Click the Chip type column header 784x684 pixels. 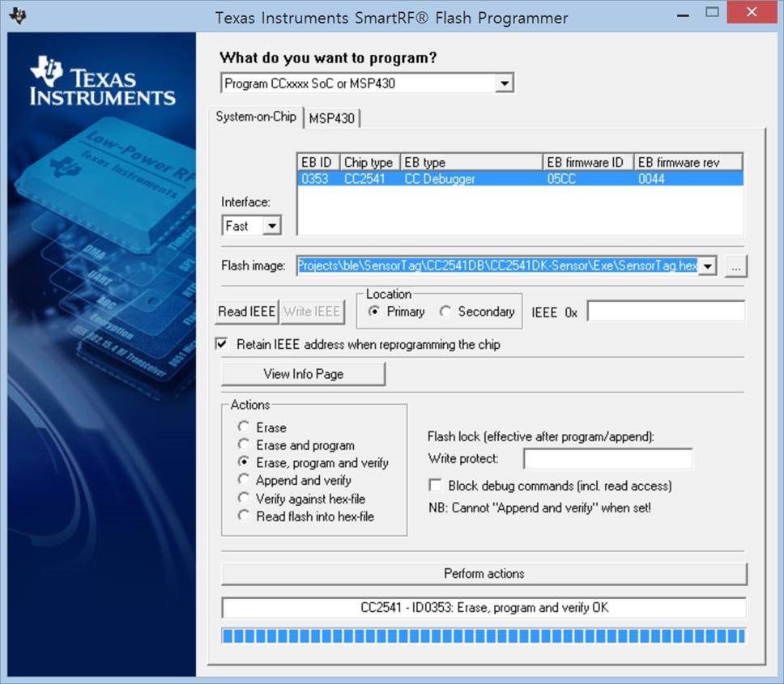(x=370, y=163)
